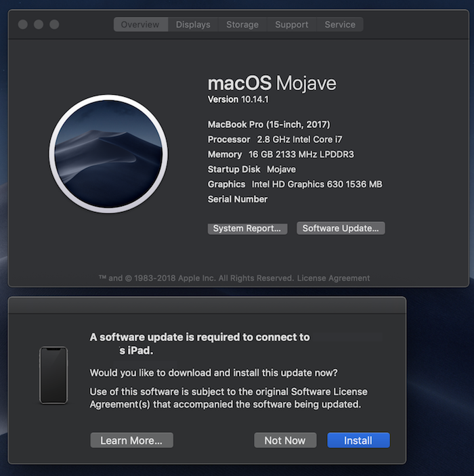The width and height of the screenshot is (474, 476).
Task: Click the Memory label
Action: [225, 154]
